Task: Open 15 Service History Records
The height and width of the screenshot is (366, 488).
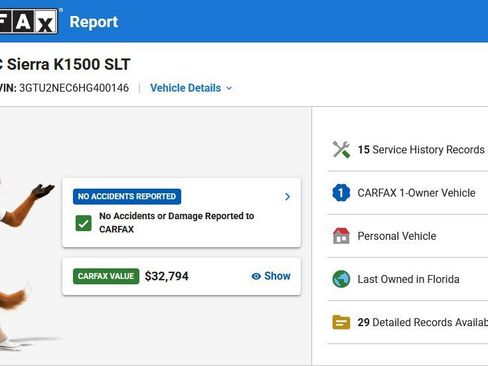Action: coord(421,150)
